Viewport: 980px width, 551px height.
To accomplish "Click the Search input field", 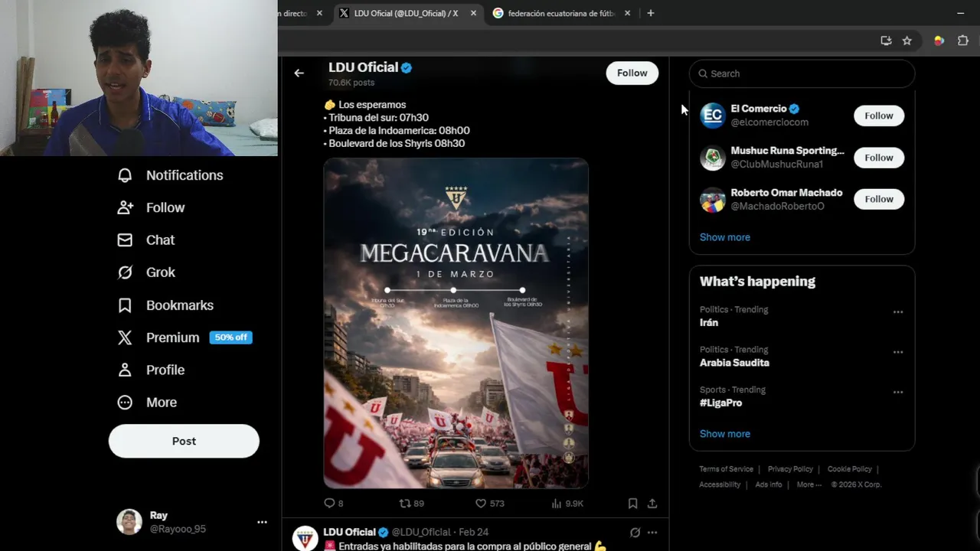I will 802,73.
